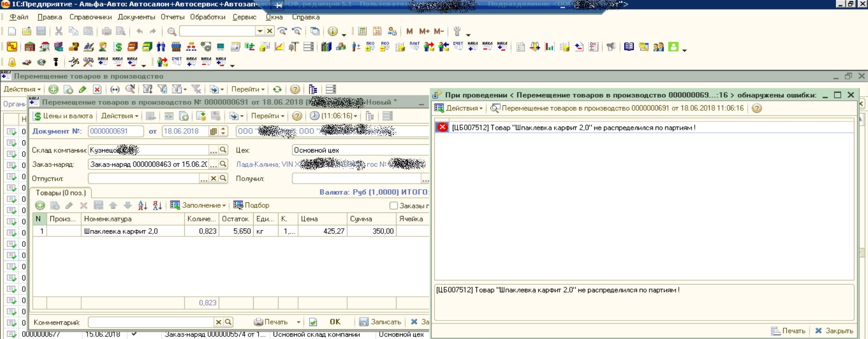Click the New document icon in main toolbar
Viewport: 868px width, 339px height.
12,31
